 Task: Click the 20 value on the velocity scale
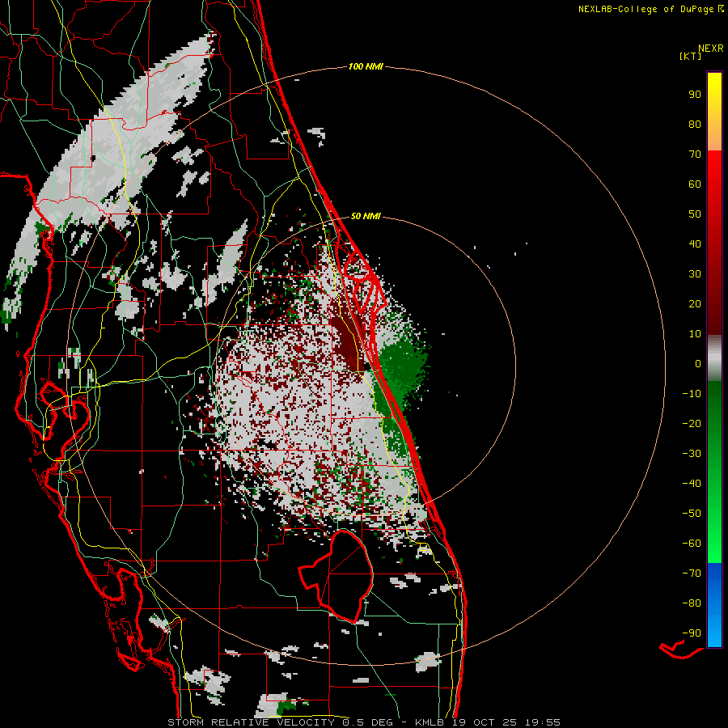pos(695,303)
